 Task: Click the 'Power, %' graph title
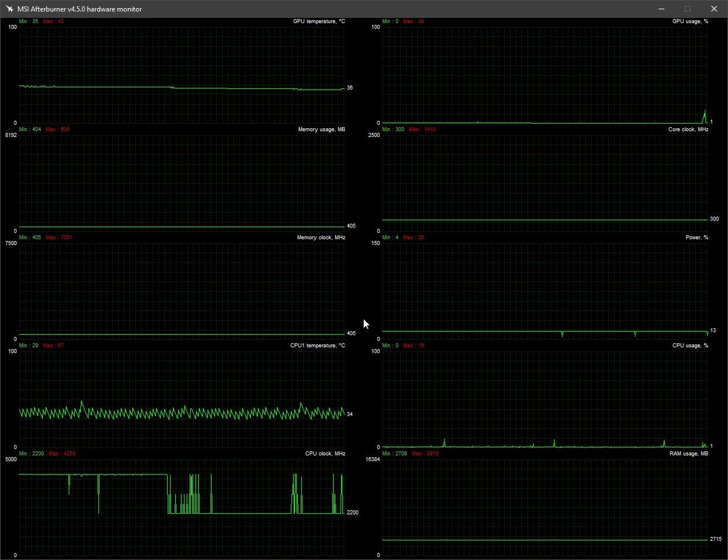(x=697, y=238)
